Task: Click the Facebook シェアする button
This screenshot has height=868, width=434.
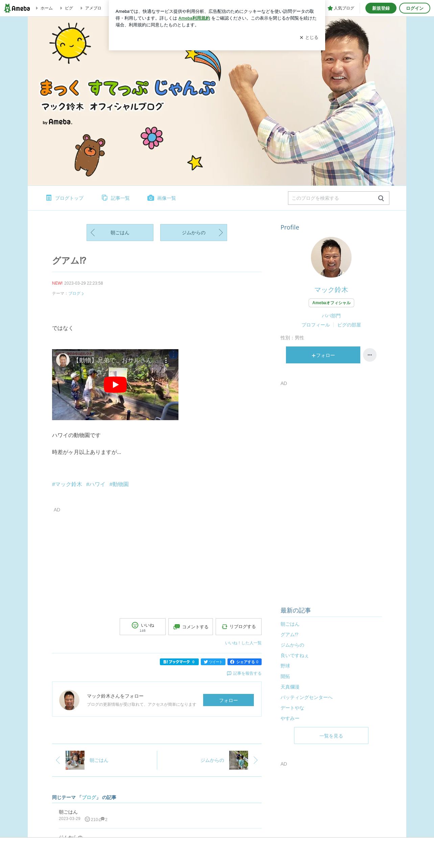Action: pyautogui.click(x=244, y=662)
